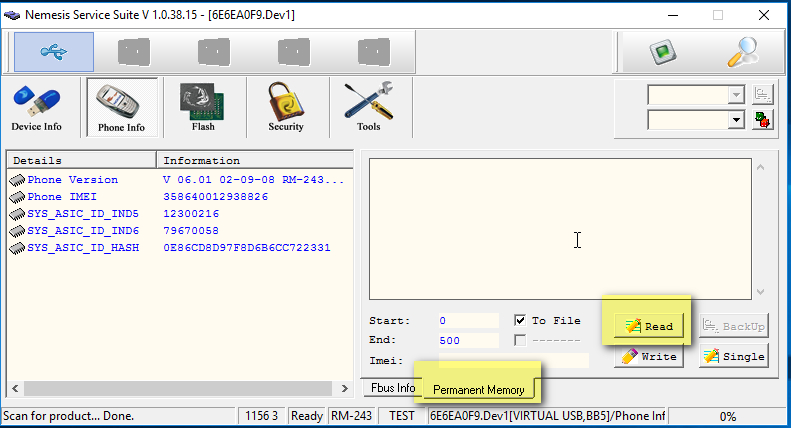This screenshot has width=791, height=428.
Task: Select the SYS_ASIC_ID_HASH row
Action: (x=180, y=248)
